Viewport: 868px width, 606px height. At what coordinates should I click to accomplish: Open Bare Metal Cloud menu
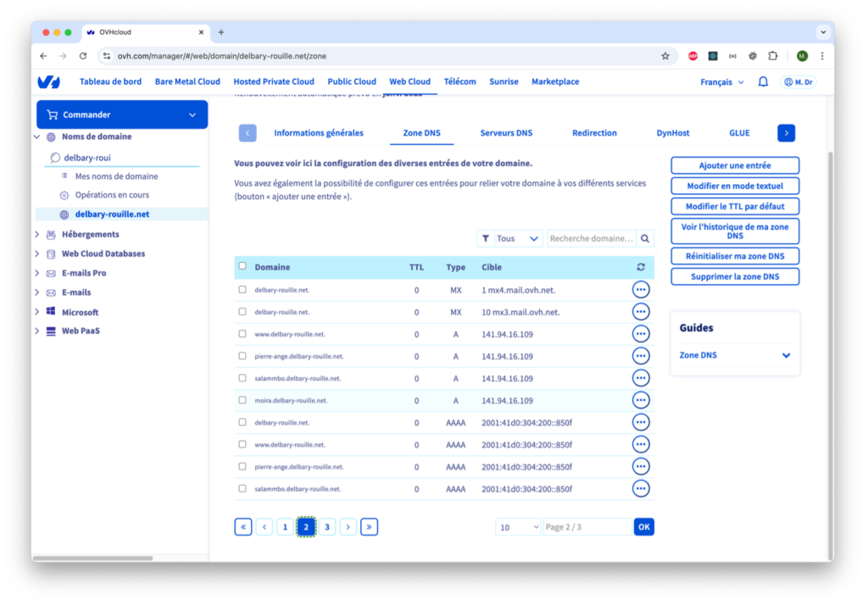pyautogui.click(x=187, y=81)
